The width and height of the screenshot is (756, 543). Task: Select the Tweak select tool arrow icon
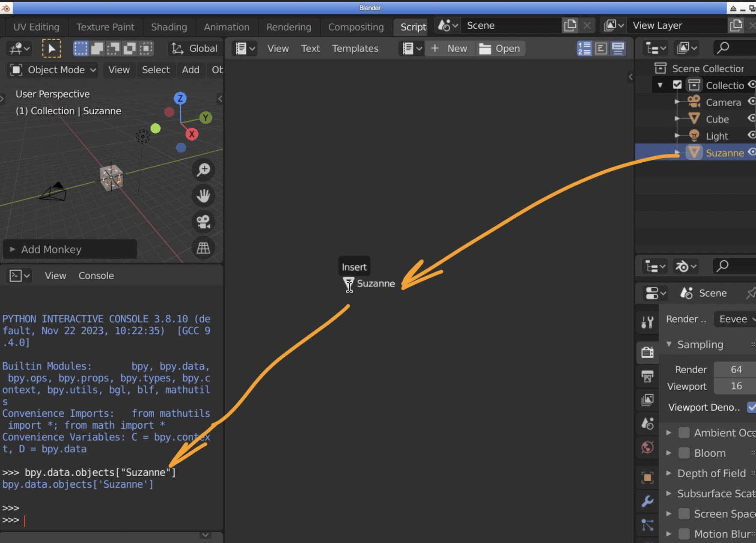coord(51,48)
